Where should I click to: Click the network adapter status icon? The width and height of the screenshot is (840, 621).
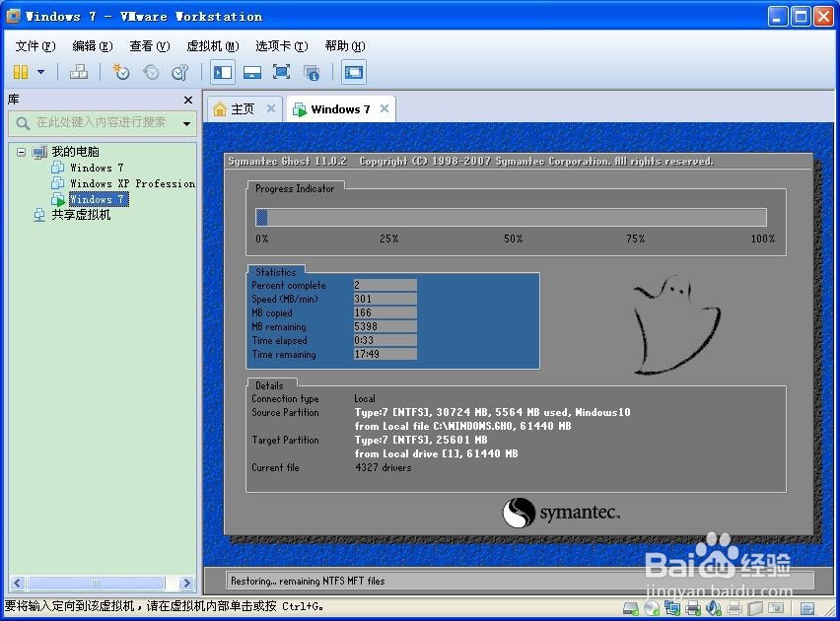pyautogui.click(x=672, y=608)
